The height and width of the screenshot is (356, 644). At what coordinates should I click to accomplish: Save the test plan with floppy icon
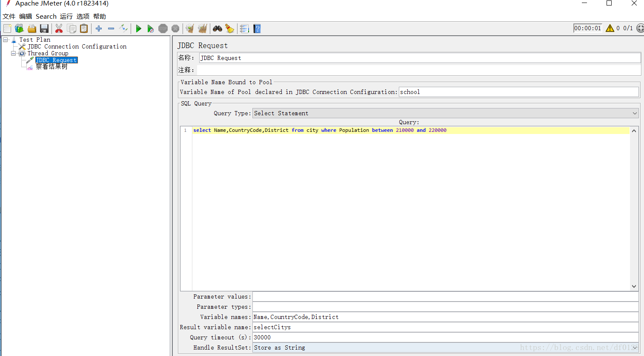coord(44,28)
